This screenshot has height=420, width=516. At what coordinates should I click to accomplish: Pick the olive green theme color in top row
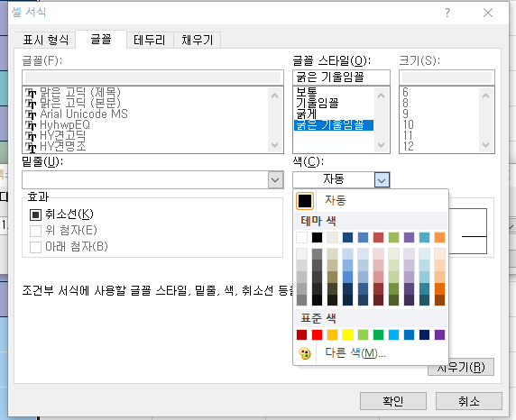(x=393, y=237)
